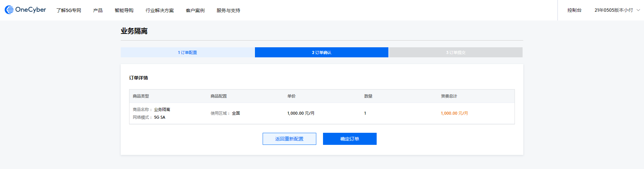Click the 全国 usage region value

(x=236, y=113)
